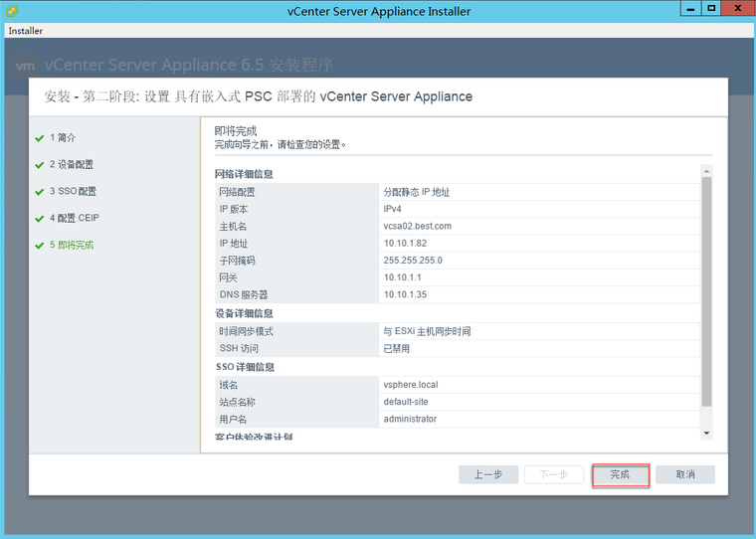Click green checkmark beside 设备配置
The width and height of the screenshot is (756, 539).
(x=40, y=165)
